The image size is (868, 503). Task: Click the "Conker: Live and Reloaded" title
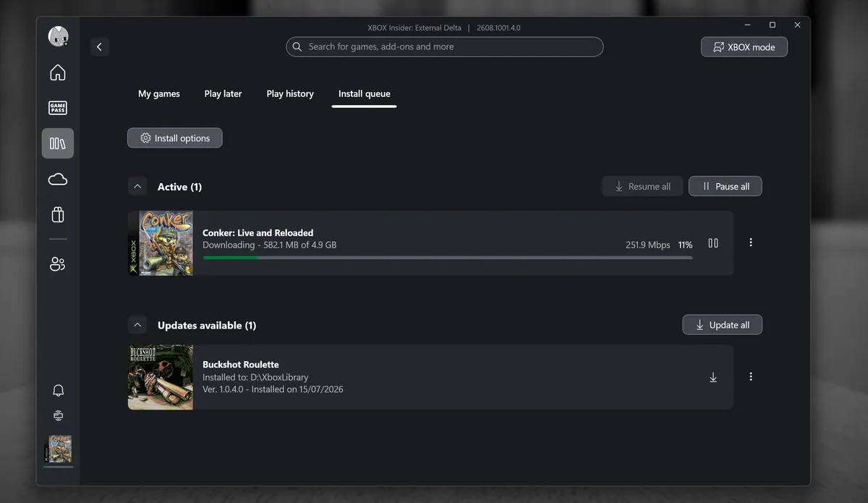(258, 233)
